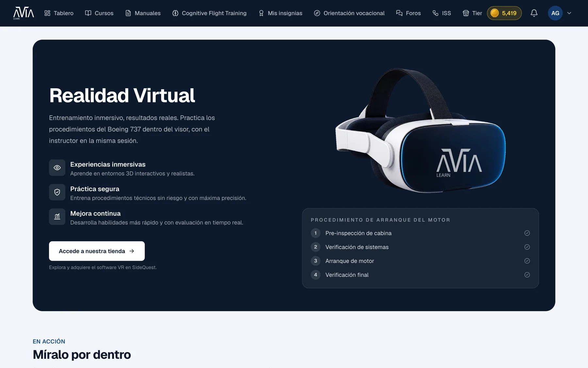Click check icon for Verificación de sistemas
The image size is (588, 368).
(527, 247)
